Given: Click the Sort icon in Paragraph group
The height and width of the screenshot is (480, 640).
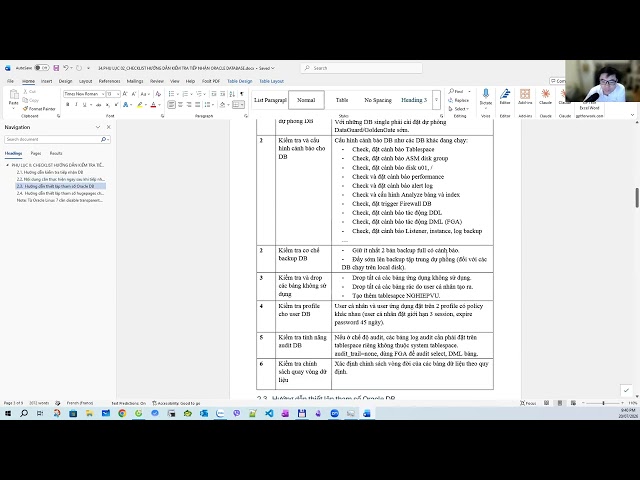Looking at the screenshot, I should pos(232,94).
